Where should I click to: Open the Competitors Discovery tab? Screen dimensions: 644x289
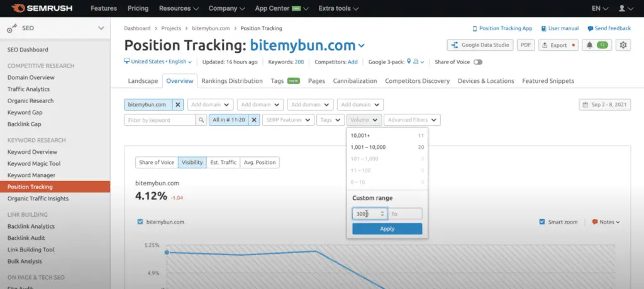click(418, 81)
